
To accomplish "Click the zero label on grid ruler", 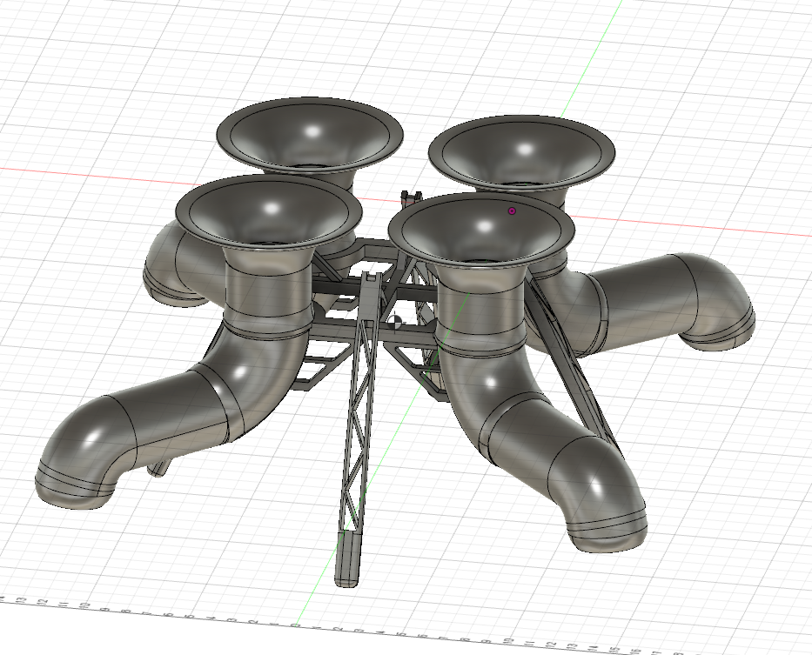I will pos(295,626).
